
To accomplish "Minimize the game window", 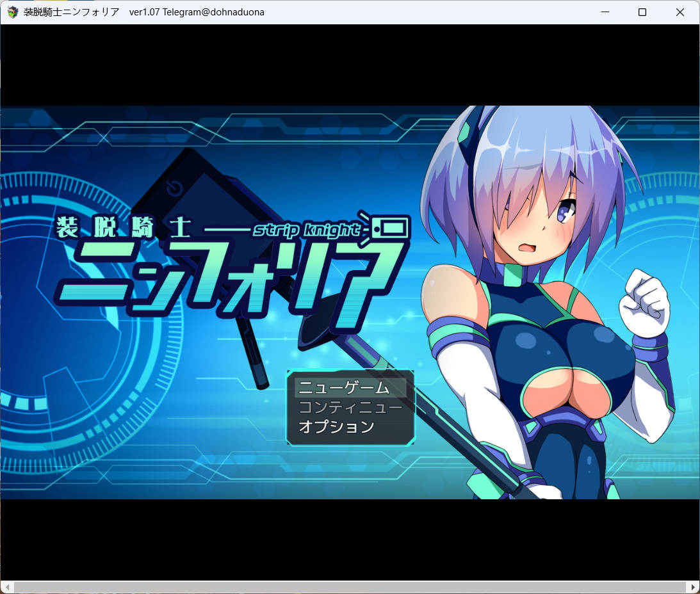I will [x=605, y=12].
